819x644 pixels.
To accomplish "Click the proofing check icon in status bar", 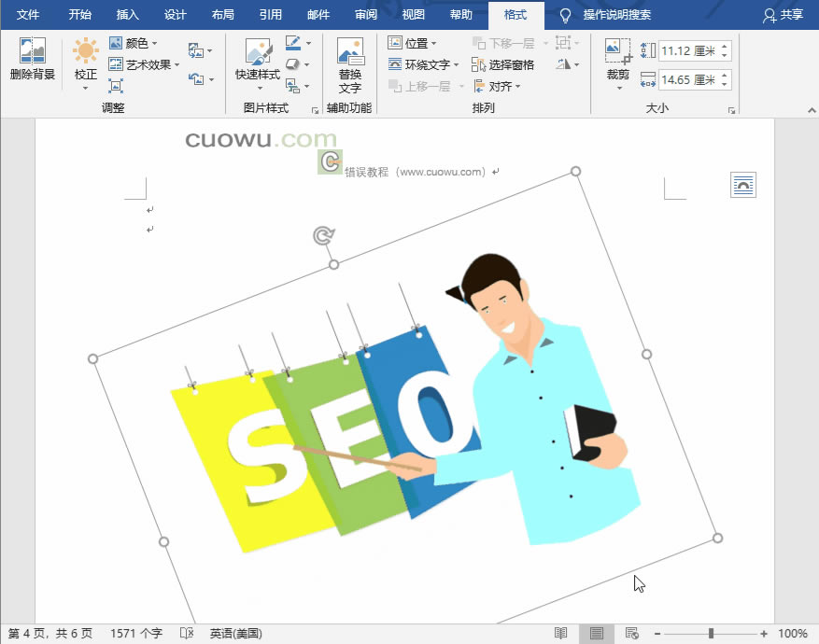I will (187, 633).
